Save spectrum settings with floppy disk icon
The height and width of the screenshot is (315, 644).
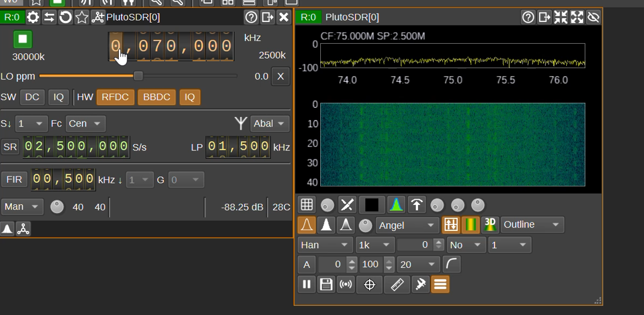point(326,284)
